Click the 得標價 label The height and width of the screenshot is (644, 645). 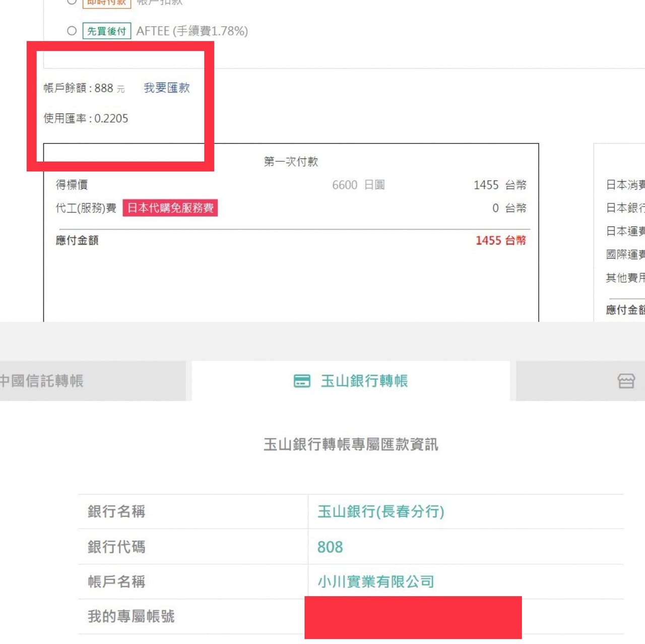point(72,185)
